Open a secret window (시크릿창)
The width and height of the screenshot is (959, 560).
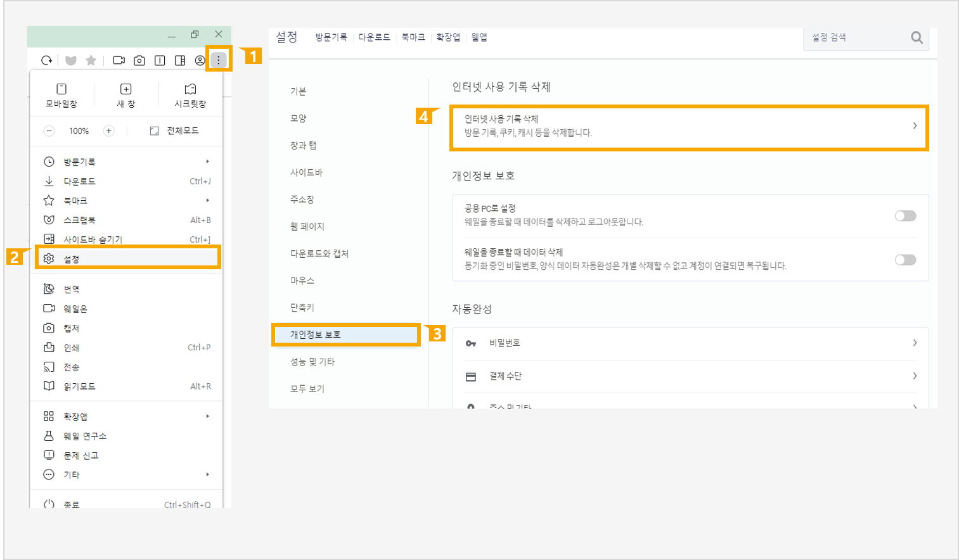pyautogui.click(x=190, y=94)
